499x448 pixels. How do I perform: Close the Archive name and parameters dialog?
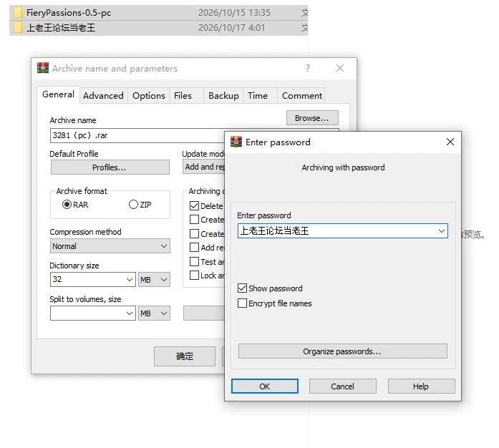point(340,68)
